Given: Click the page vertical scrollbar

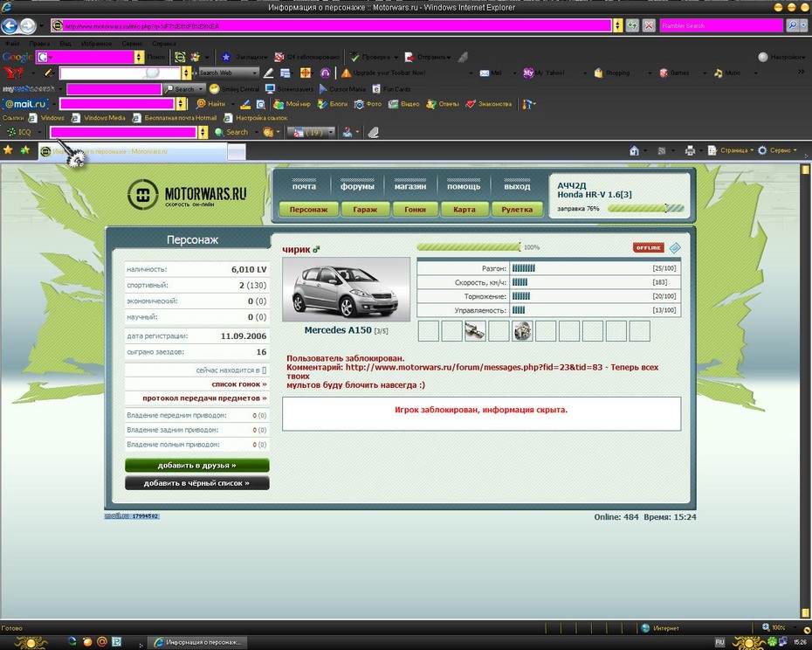Looking at the screenshot, I should point(805,391).
